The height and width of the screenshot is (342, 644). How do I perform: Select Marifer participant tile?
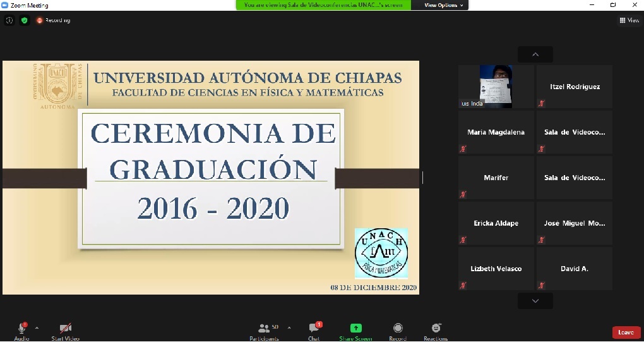coord(496,178)
